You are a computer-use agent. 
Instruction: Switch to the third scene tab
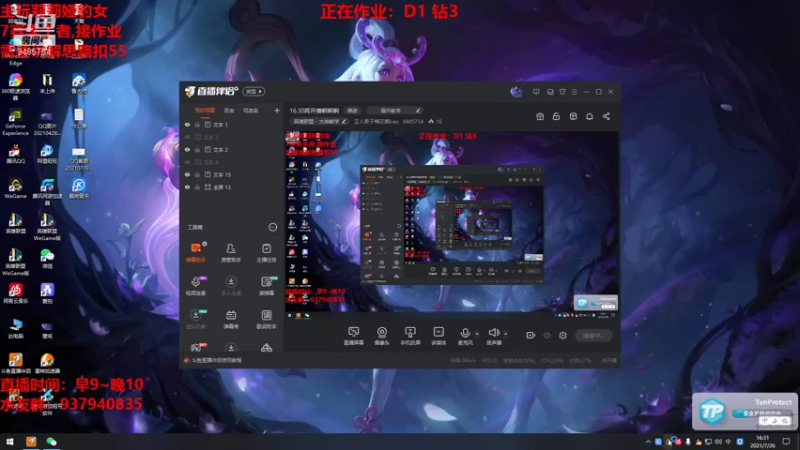click(251, 110)
